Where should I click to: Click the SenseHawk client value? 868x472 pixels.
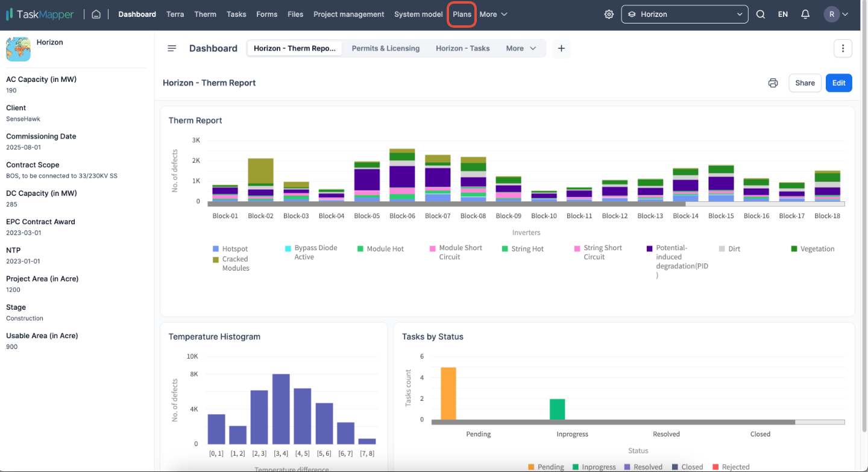click(23, 119)
